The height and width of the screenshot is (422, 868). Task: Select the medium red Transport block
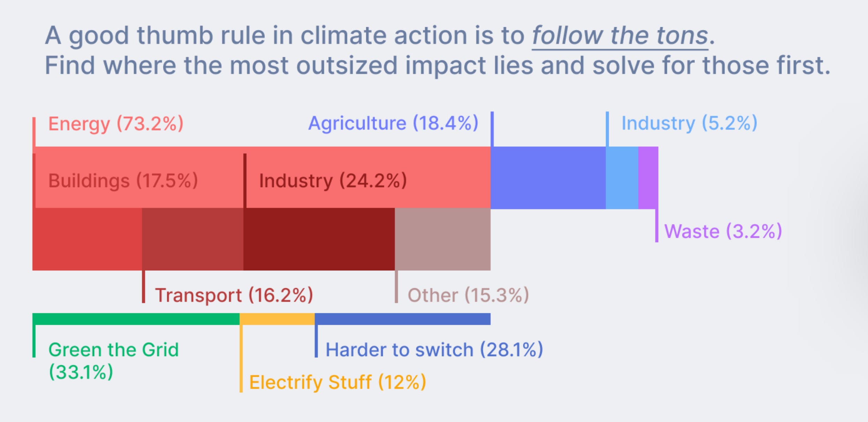pyautogui.click(x=192, y=239)
